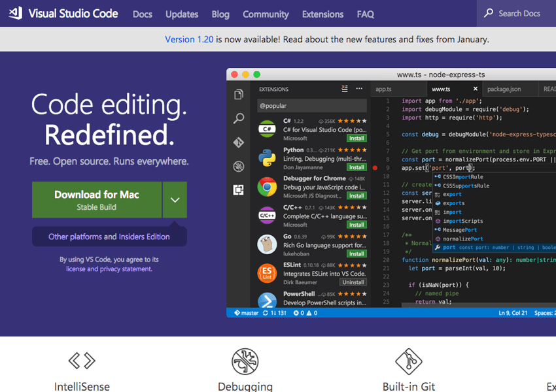Select MessagePort in the suggestion list
This screenshot has height=392, width=556.
[495, 230]
